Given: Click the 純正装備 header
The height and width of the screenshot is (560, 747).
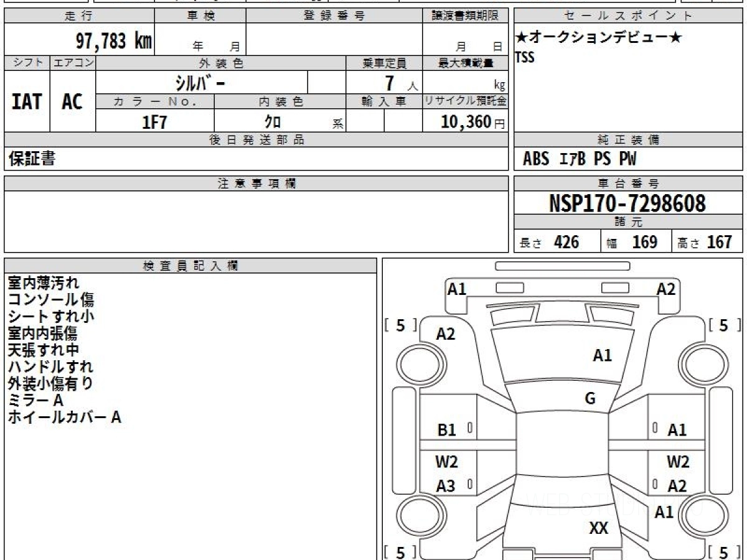Looking at the screenshot, I should 629,141.
